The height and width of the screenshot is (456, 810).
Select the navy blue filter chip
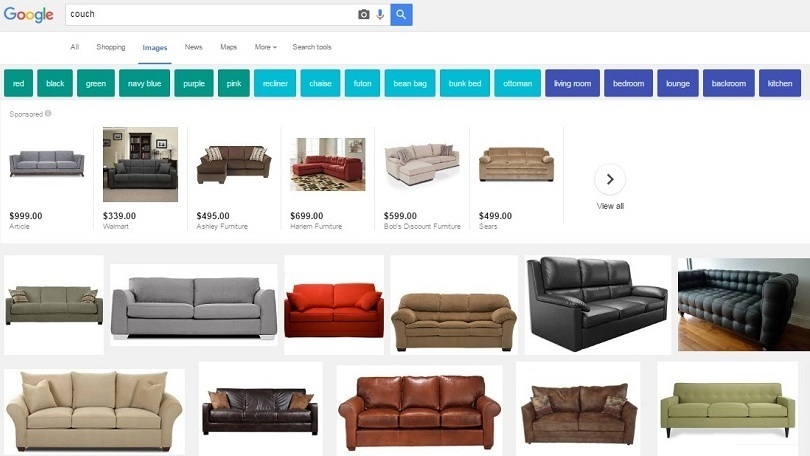click(145, 83)
